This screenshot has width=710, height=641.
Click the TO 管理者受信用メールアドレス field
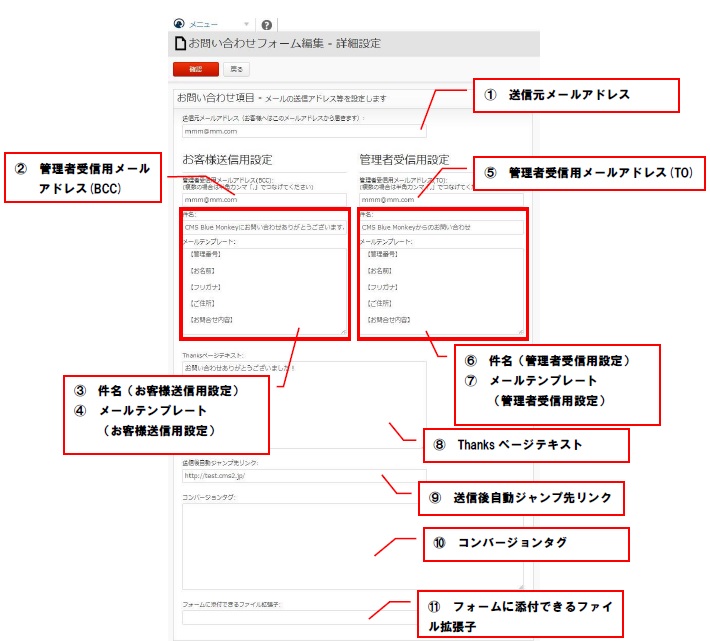[441, 200]
